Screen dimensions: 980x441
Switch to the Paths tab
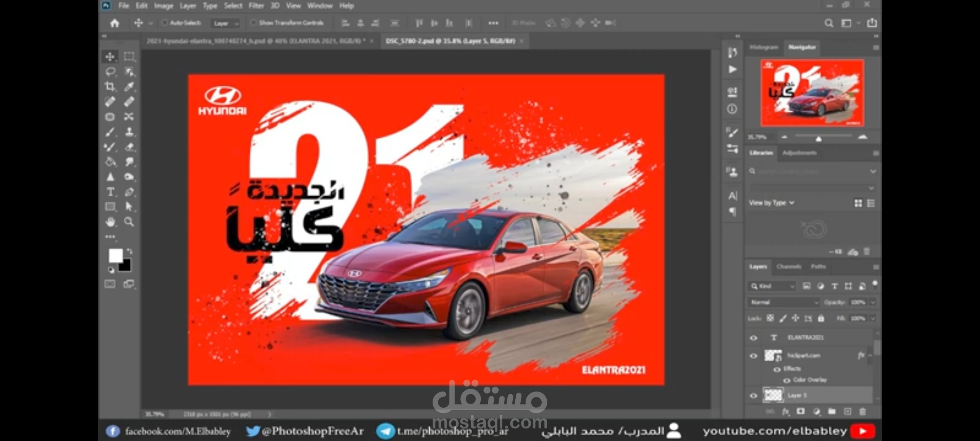(x=818, y=267)
